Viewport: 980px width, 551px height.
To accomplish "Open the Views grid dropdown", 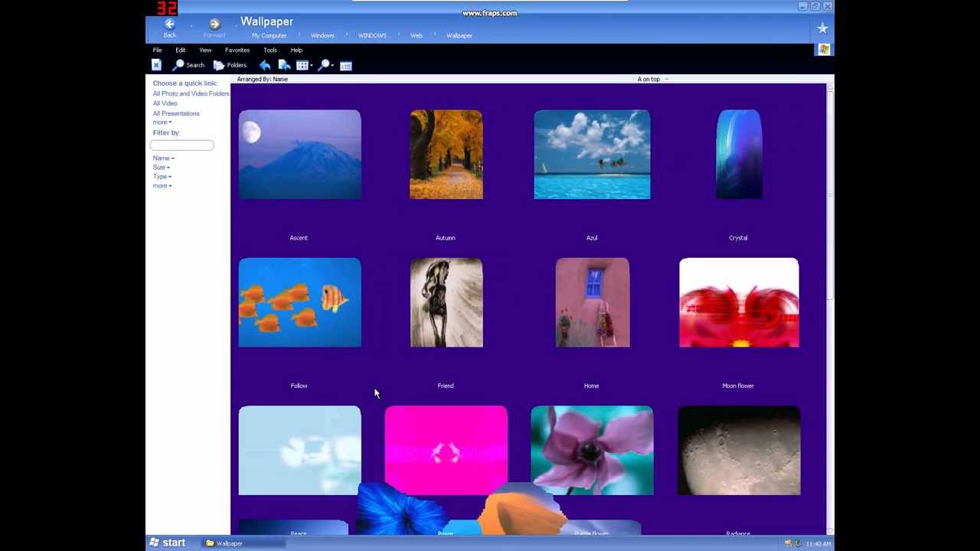I will coord(304,65).
